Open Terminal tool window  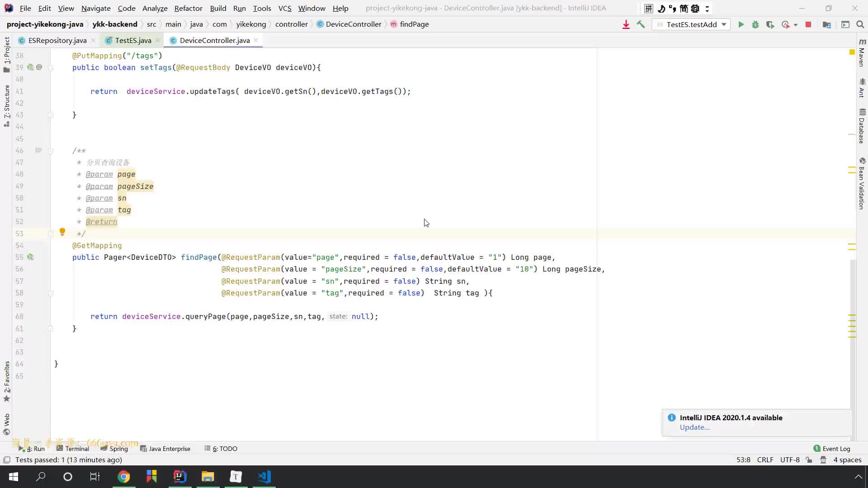point(73,449)
